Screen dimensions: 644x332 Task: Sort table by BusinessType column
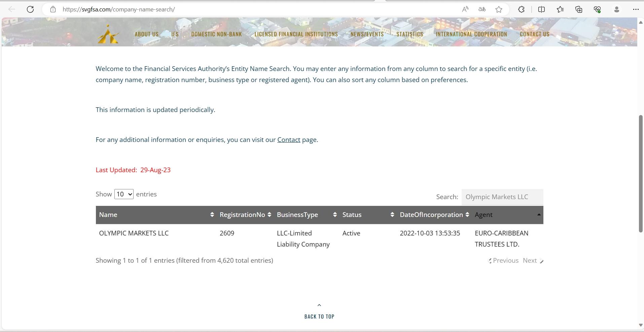(x=335, y=215)
